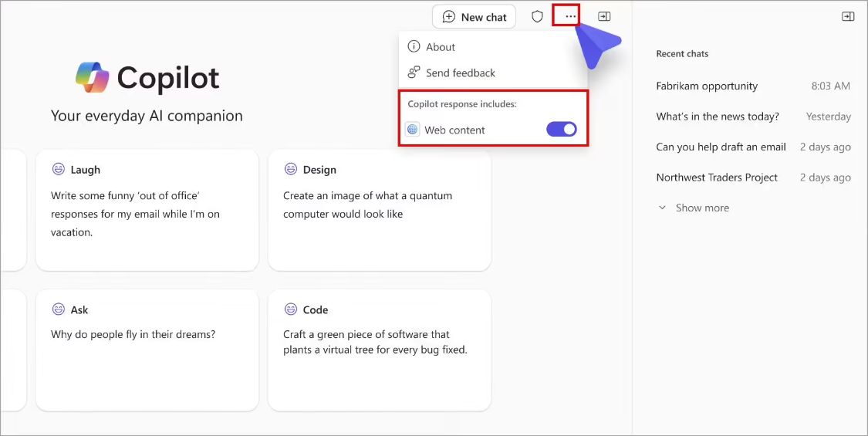
Task: Click the smiley icon on the Design card
Action: pyautogui.click(x=291, y=169)
